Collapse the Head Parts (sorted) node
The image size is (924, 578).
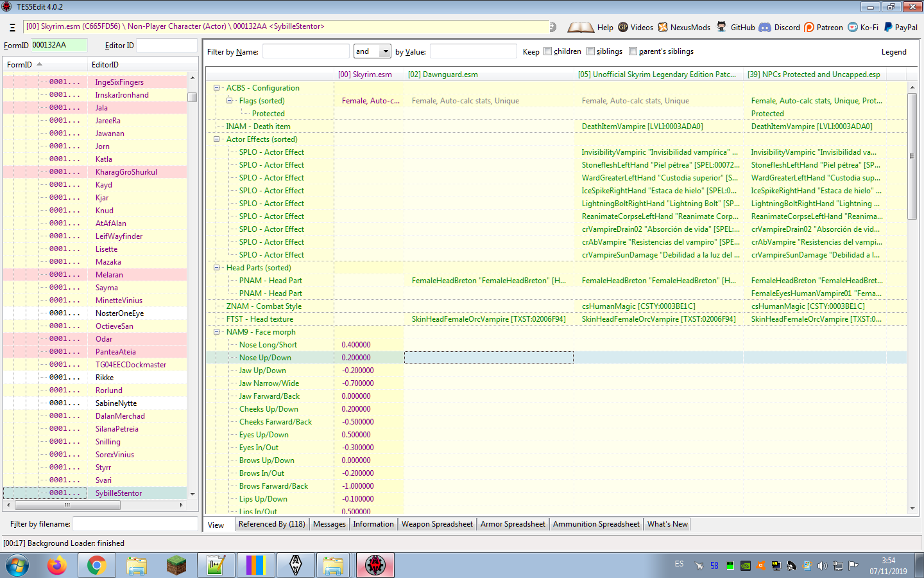coord(217,268)
